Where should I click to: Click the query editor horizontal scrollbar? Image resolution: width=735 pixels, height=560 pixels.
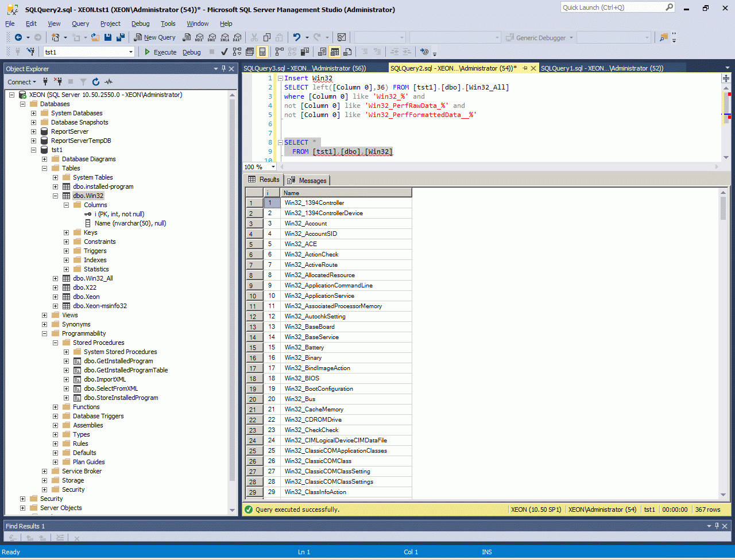click(498, 167)
